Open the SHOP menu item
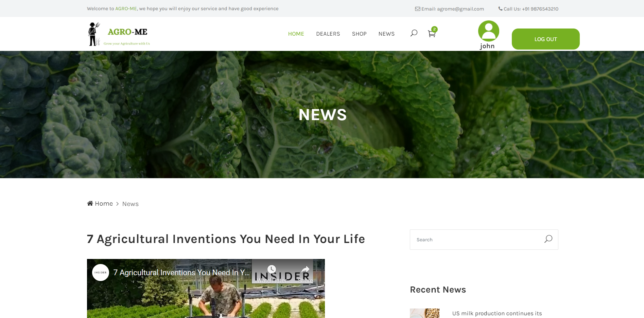Image resolution: width=644 pixels, height=318 pixels. click(x=359, y=34)
